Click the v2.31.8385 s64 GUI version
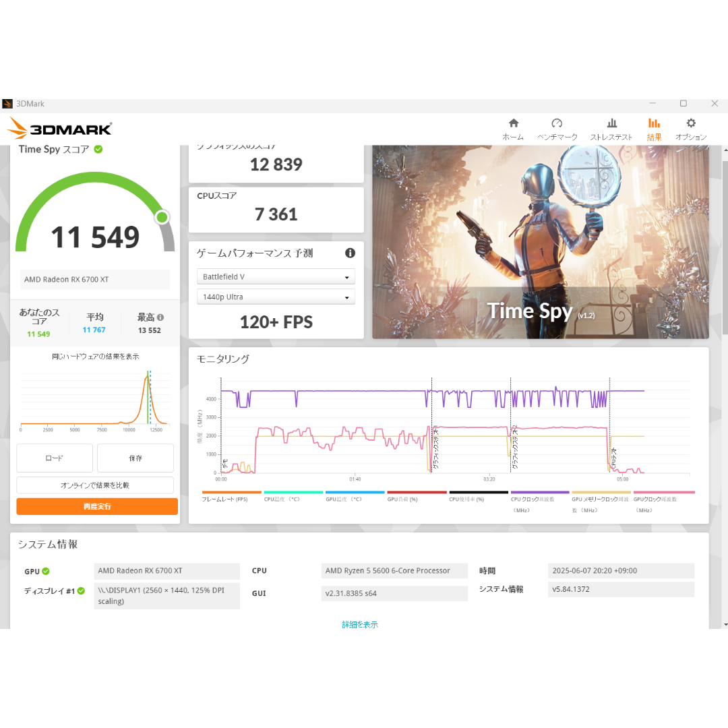The width and height of the screenshot is (728, 728). point(394,593)
